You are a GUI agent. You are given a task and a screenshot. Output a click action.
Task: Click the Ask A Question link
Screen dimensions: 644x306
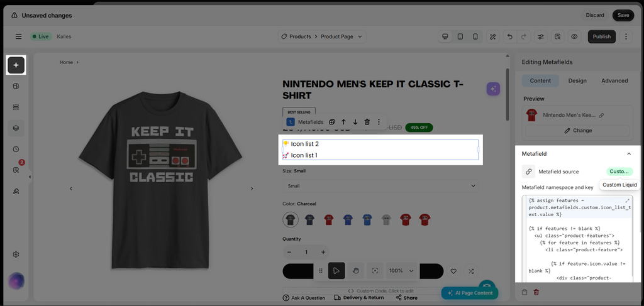pos(304,298)
